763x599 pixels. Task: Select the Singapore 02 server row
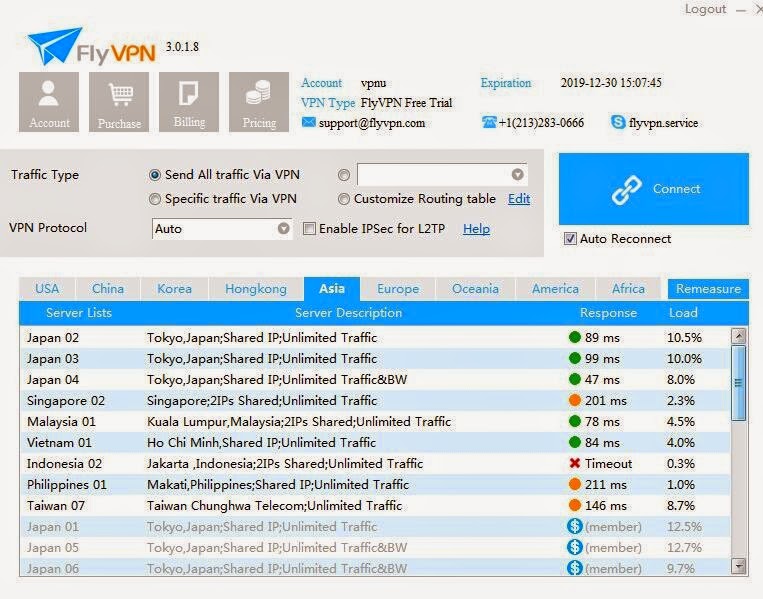[x=375, y=400]
